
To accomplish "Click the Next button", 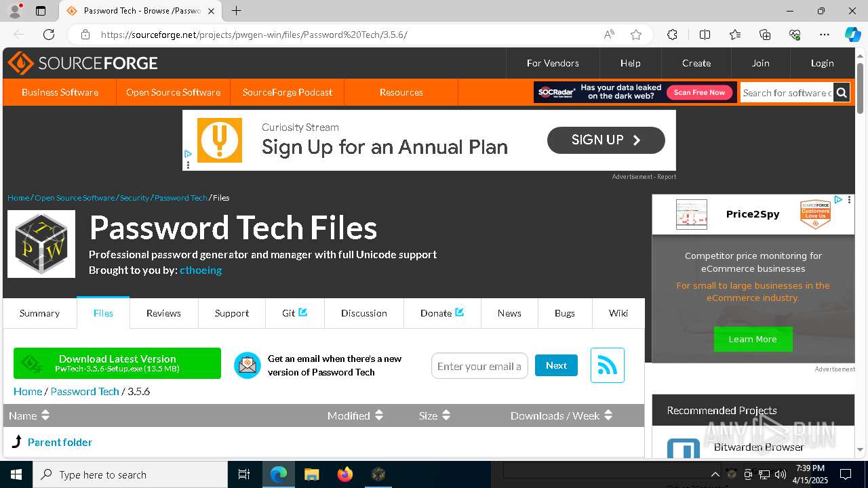I will (556, 365).
